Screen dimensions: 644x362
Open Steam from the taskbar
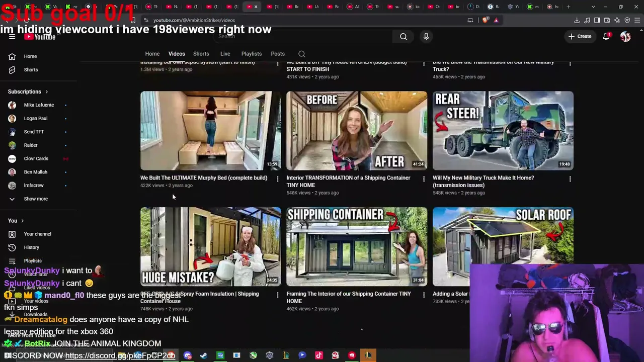204,355
